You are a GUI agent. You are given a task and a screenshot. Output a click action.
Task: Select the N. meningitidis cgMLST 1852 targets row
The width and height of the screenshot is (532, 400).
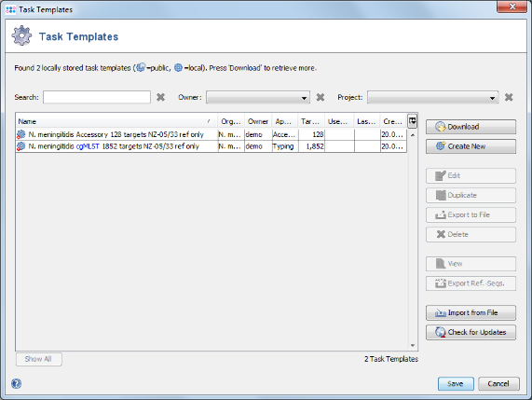click(211, 146)
